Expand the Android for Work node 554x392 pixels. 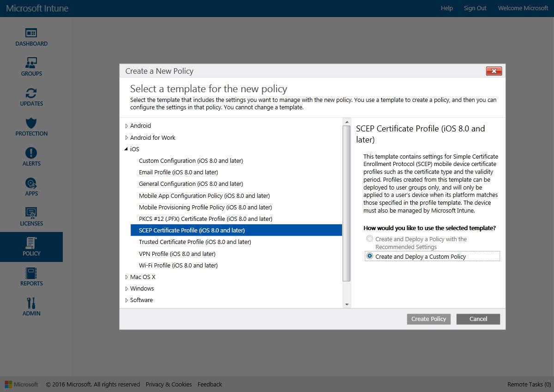pyautogui.click(x=126, y=138)
